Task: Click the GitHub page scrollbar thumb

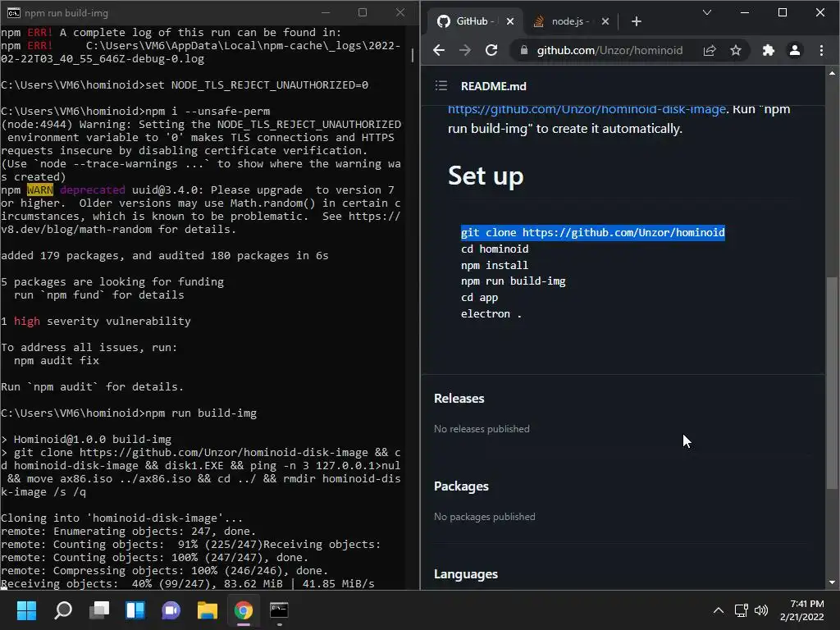Action: tap(832, 382)
